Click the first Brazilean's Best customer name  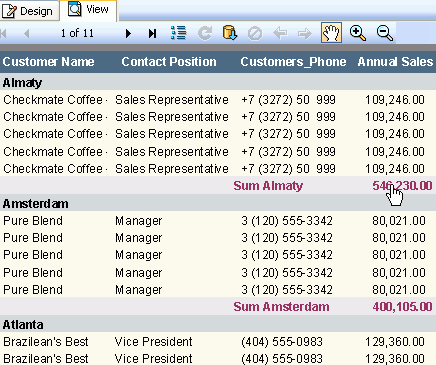click(46, 342)
